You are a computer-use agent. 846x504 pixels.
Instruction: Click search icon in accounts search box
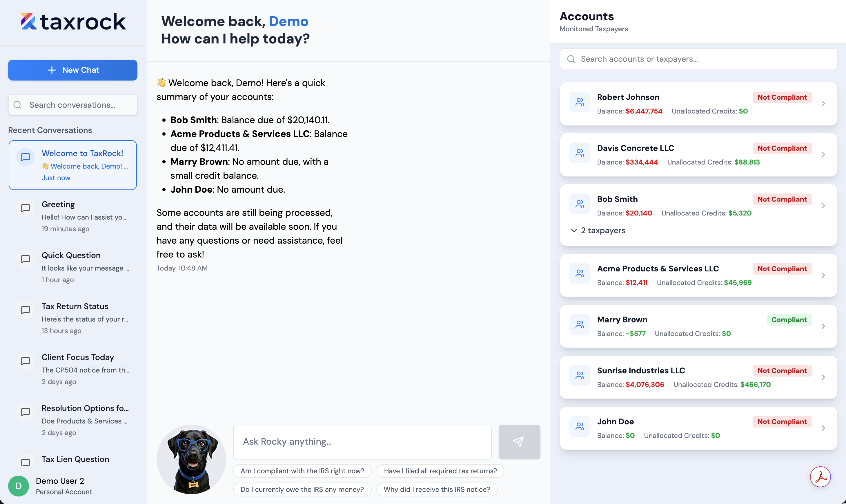571,59
